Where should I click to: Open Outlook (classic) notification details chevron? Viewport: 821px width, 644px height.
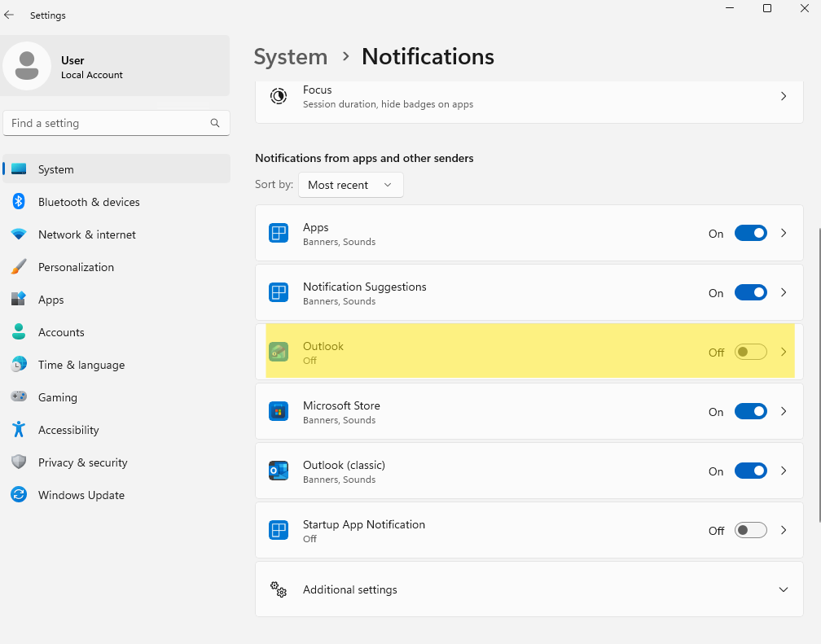pyautogui.click(x=784, y=471)
